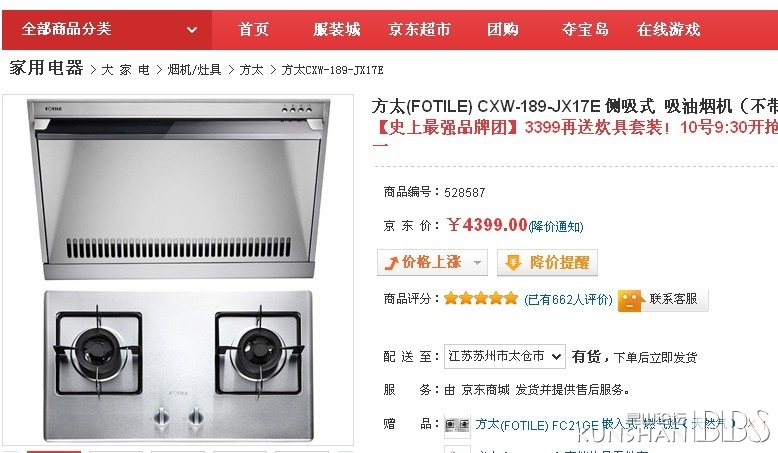Viewport: 778px width, 453px height.
Task: Open 在线游戏 from the nav bar
Action: 668,29
